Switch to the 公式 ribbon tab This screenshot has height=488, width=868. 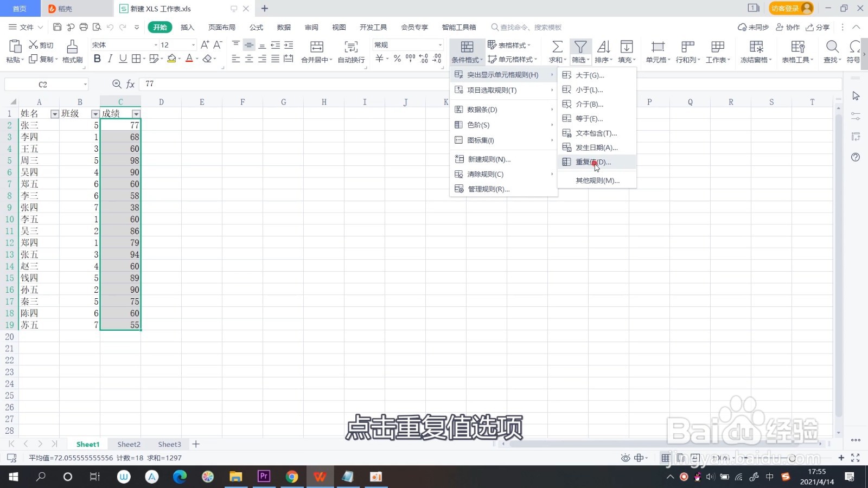[256, 27]
